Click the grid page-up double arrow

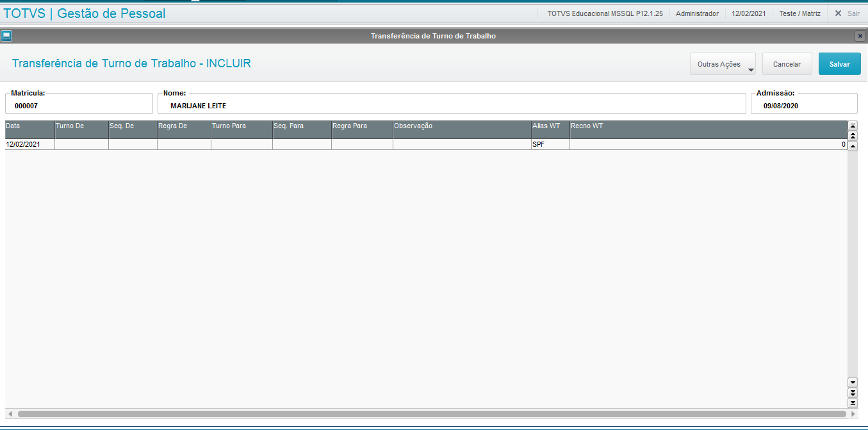tap(853, 136)
